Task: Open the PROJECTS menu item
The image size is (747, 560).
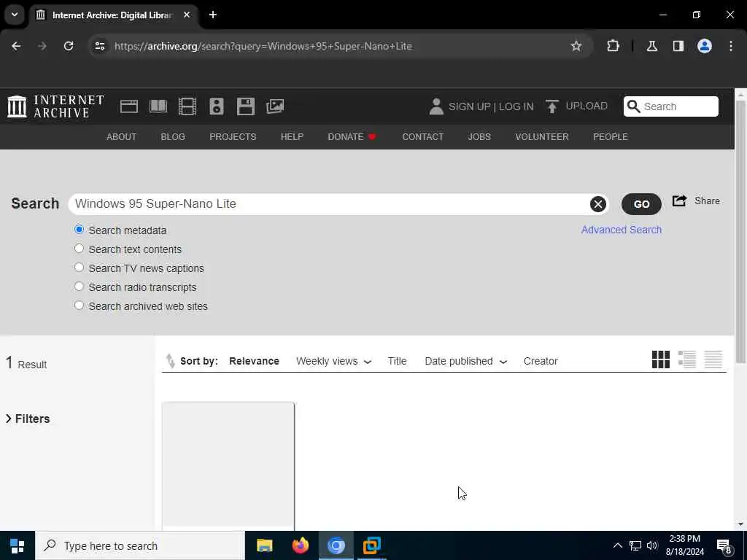Action: 233,136
